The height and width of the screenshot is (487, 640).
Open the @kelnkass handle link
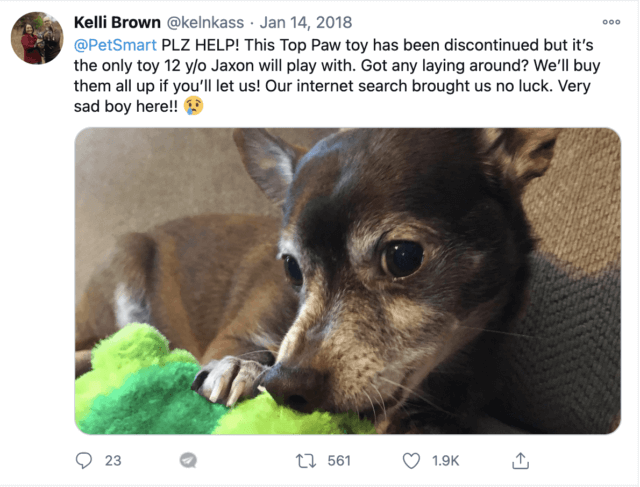click(x=205, y=22)
